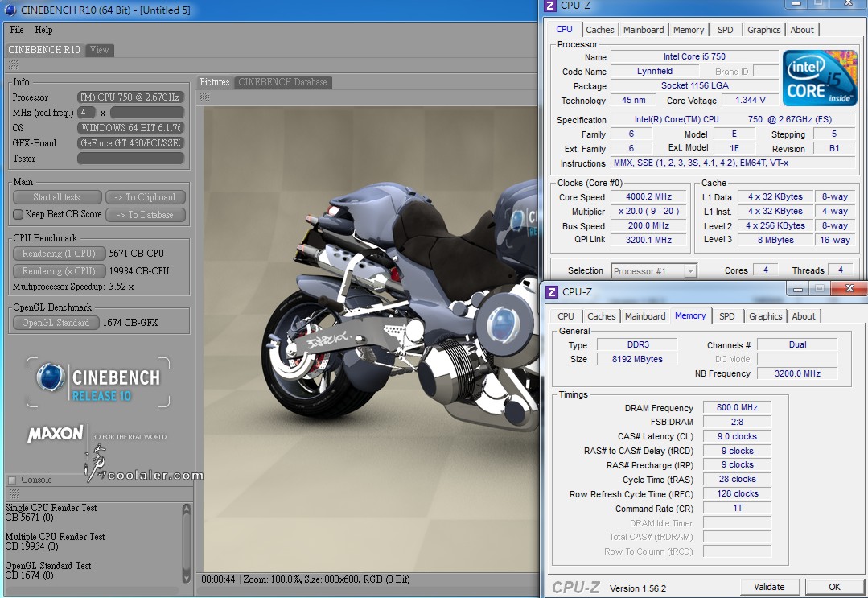The width and height of the screenshot is (868, 598).
Task: Open Graphics tab in CPU-Z processor window
Action: point(764,30)
